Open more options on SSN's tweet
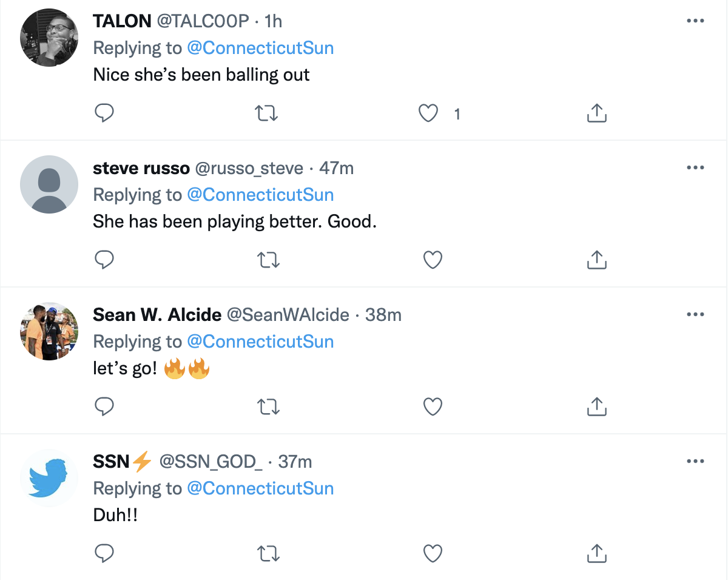Viewport: 728px width, 580px height. point(695,462)
